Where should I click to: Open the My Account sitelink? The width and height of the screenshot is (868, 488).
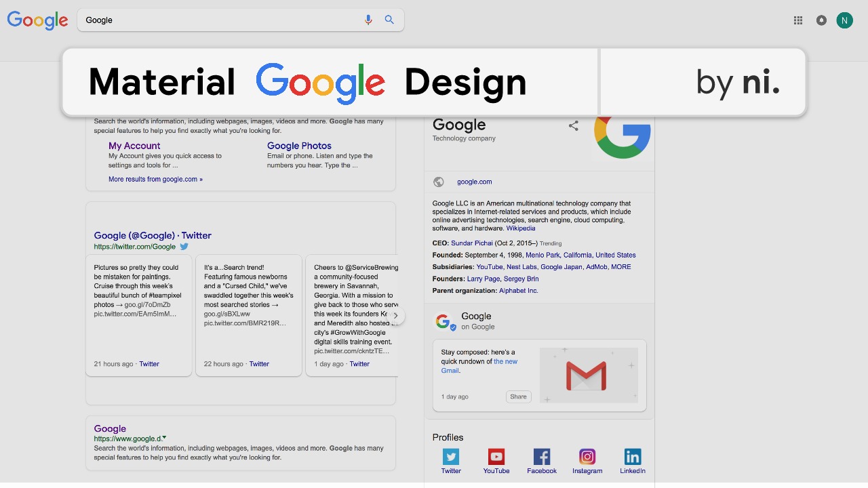coord(134,146)
